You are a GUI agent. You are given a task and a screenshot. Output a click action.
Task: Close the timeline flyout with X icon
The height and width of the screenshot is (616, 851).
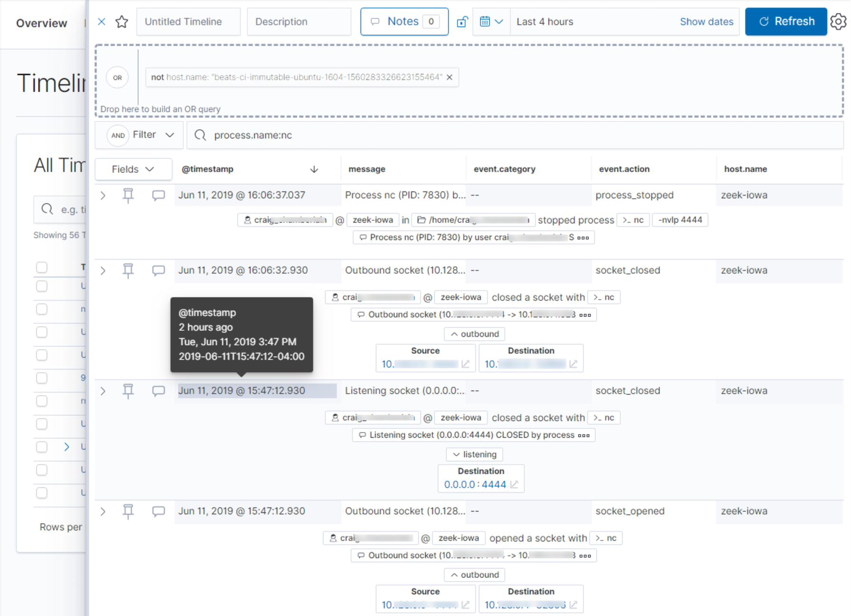pos(102,22)
